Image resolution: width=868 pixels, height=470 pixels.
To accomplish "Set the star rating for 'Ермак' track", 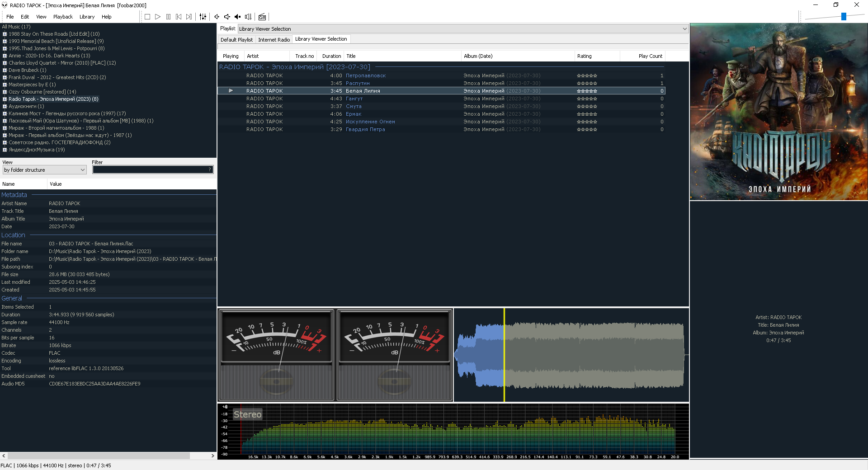I will tap(587, 114).
